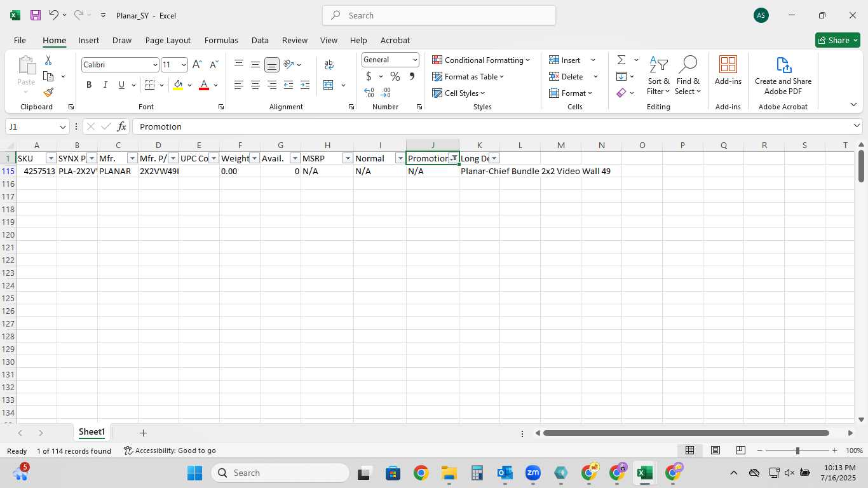Click the Share button

[x=837, y=40]
